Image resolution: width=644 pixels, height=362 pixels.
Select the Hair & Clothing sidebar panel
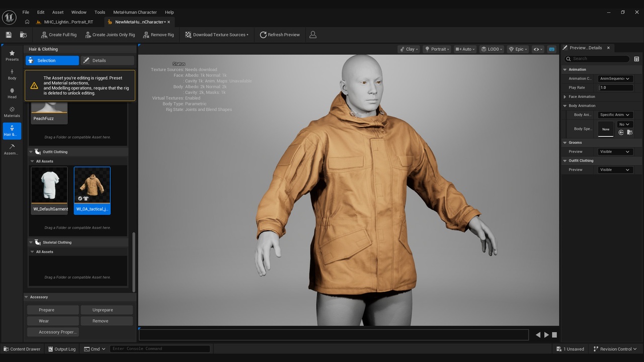[12, 131]
